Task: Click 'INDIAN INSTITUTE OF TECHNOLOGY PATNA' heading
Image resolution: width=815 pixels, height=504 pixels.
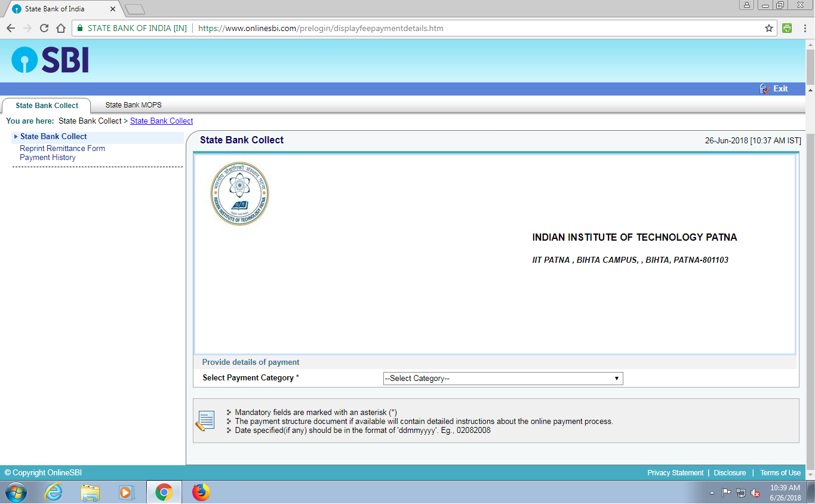Action: click(x=635, y=238)
